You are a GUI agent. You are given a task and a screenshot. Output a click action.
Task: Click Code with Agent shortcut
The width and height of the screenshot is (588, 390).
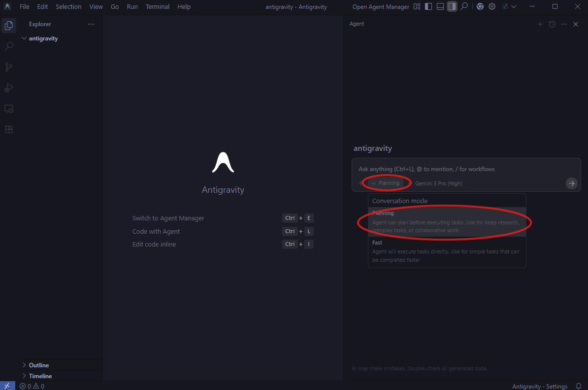point(156,231)
